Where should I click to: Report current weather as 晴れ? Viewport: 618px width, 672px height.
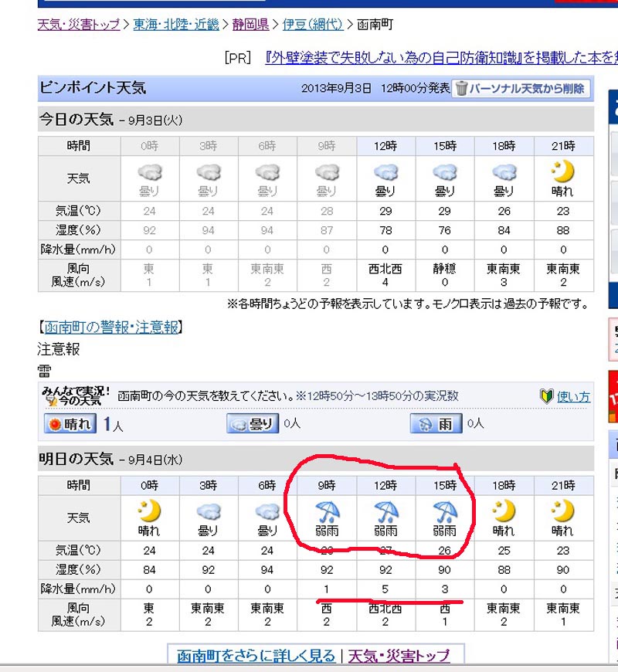[x=70, y=423]
